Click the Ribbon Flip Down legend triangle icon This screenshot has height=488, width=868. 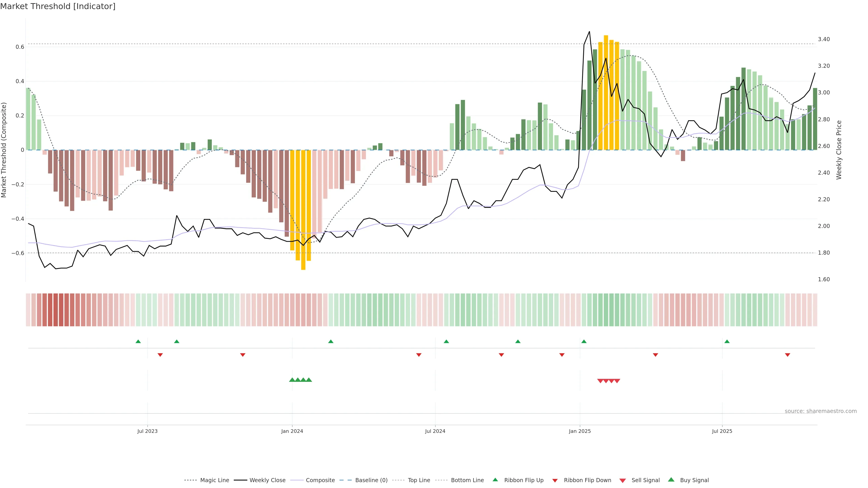click(x=555, y=480)
